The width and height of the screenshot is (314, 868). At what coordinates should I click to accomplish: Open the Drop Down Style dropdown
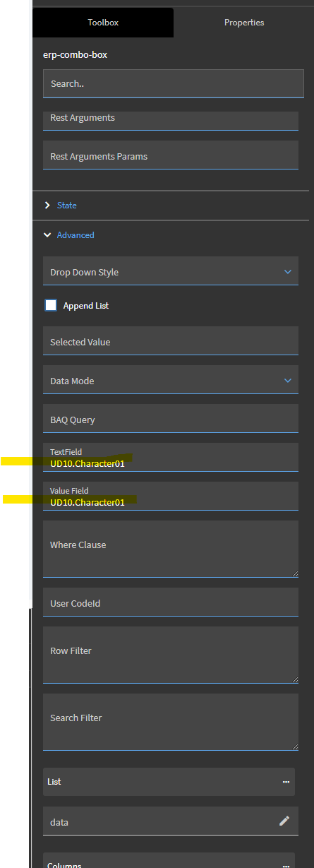pyautogui.click(x=171, y=271)
